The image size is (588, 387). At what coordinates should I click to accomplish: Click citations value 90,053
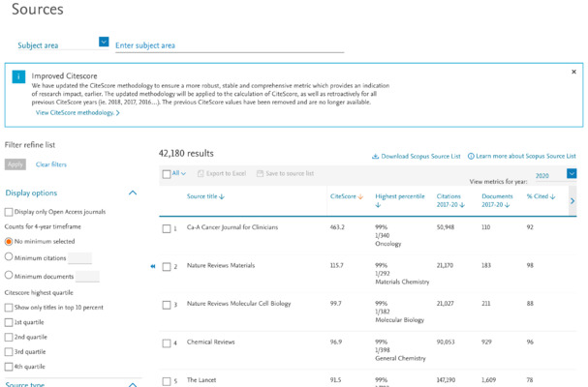(x=446, y=342)
